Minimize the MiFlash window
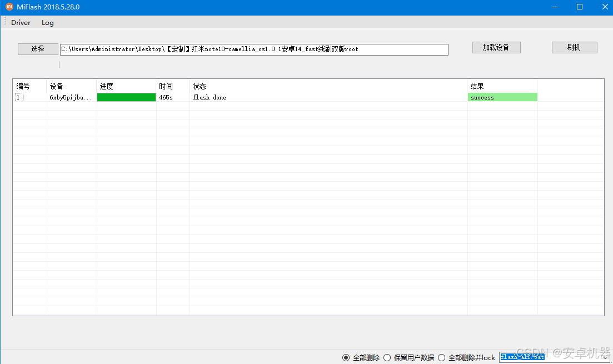The image size is (613, 364). tap(554, 7)
